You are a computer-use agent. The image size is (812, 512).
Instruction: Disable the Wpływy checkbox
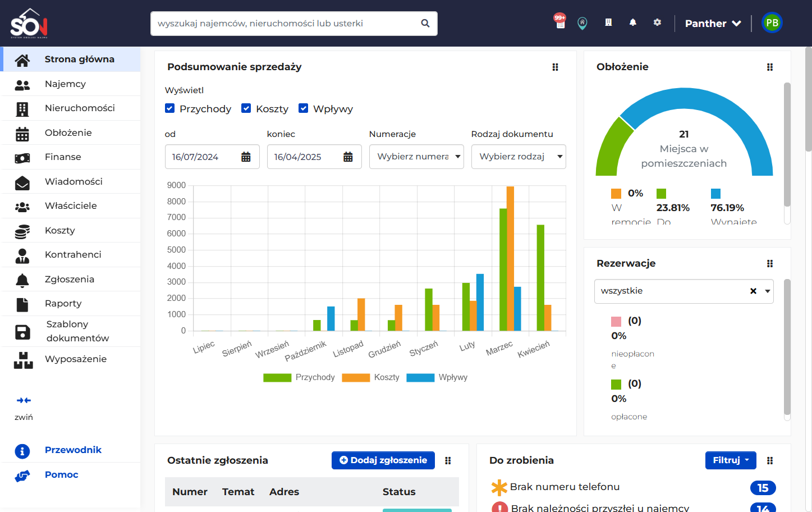coord(303,108)
